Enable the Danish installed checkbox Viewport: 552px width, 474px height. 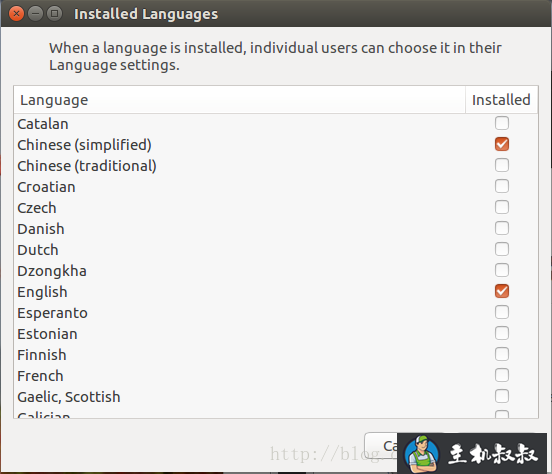(502, 228)
